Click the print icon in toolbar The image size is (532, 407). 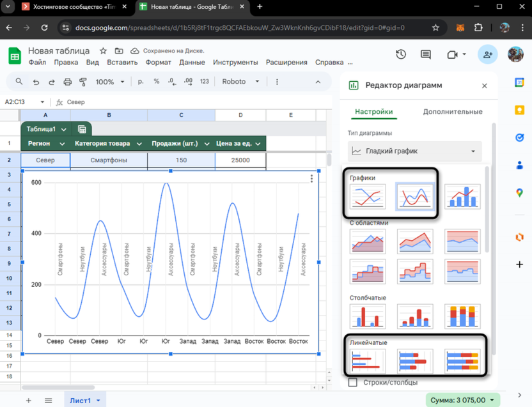click(x=68, y=82)
